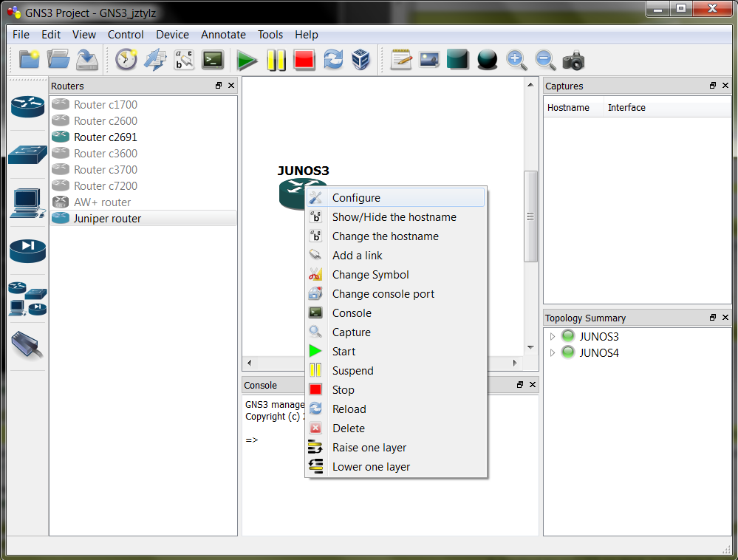Click the Save project toolbar icon
Screen dimensions: 738x560
(x=87, y=60)
